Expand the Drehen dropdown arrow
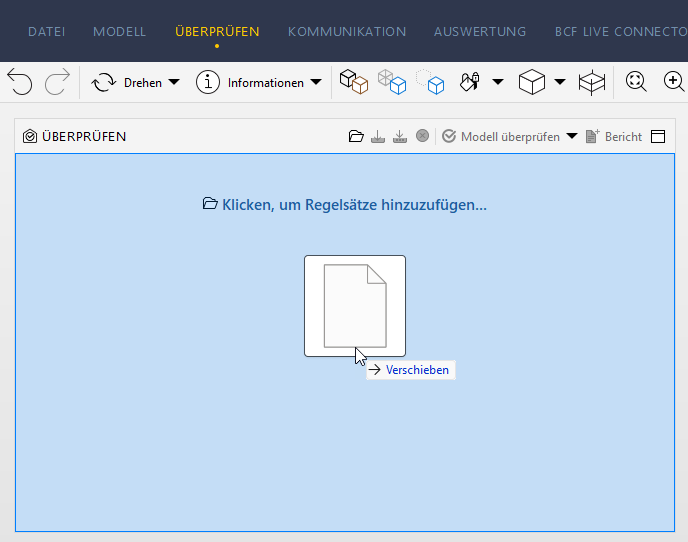Image resolution: width=688 pixels, height=542 pixels. [174, 82]
